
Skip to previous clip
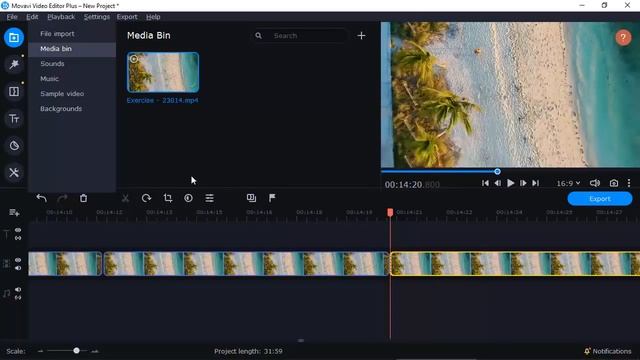(x=485, y=183)
